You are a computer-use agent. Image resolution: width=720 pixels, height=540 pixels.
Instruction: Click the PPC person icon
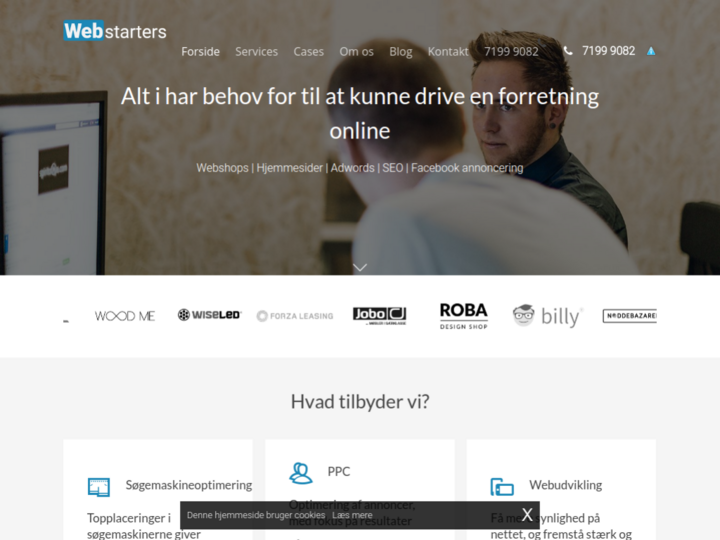pos(300,472)
